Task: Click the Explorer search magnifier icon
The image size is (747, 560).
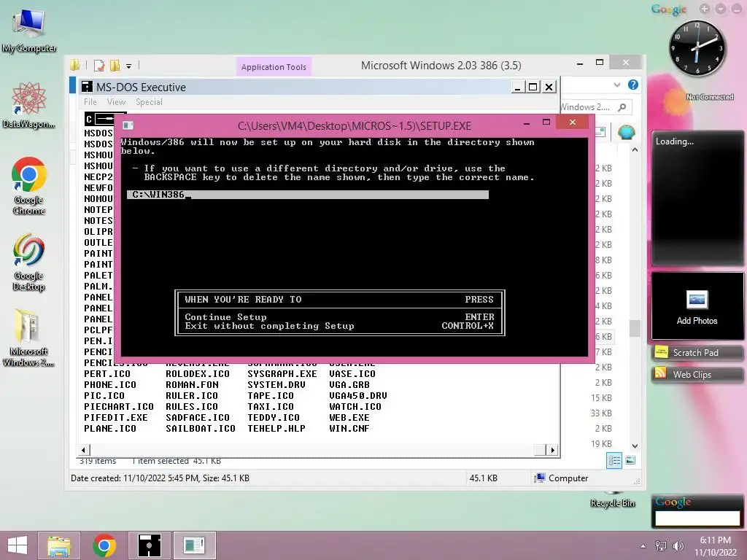Action: pos(622,107)
